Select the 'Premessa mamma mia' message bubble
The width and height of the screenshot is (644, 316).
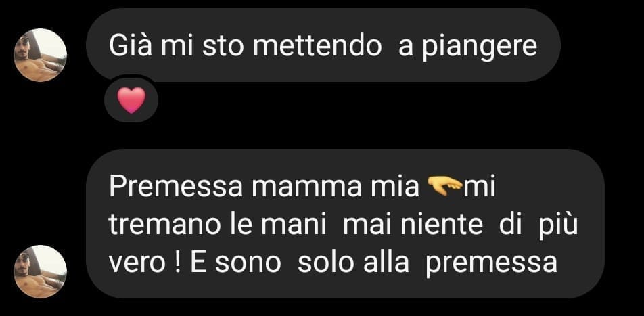(x=345, y=223)
